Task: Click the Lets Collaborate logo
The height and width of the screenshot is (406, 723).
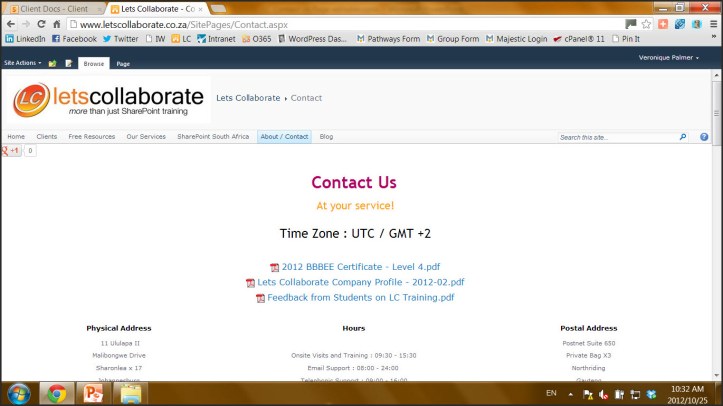Action: point(108,99)
